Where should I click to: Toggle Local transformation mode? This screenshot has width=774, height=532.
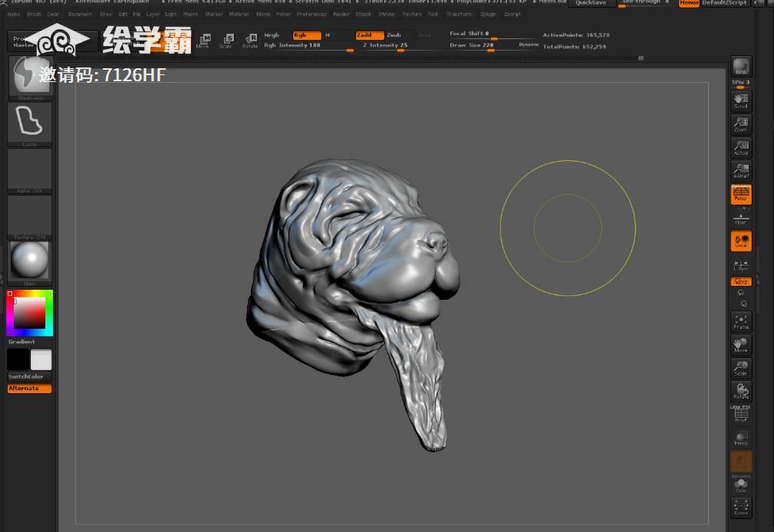point(740,241)
